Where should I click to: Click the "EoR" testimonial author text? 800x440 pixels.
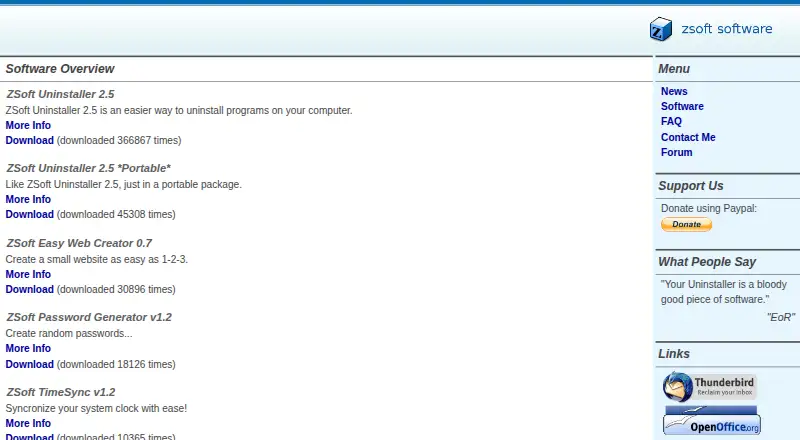pos(781,317)
